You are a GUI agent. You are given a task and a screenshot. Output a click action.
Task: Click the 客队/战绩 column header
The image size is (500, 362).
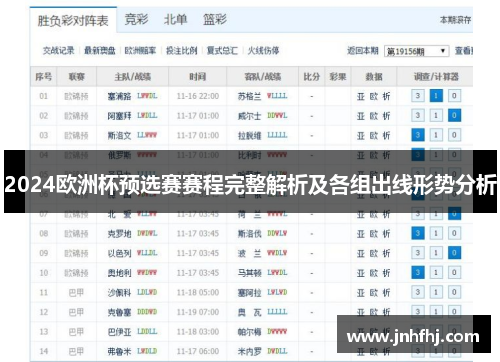click(263, 77)
